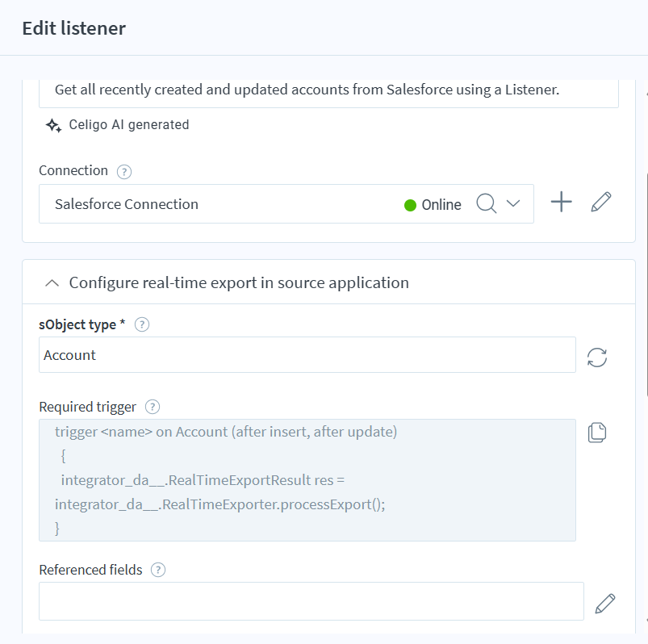Click the Connection help question mark icon
This screenshot has height=644, width=648.
(123, 171)
